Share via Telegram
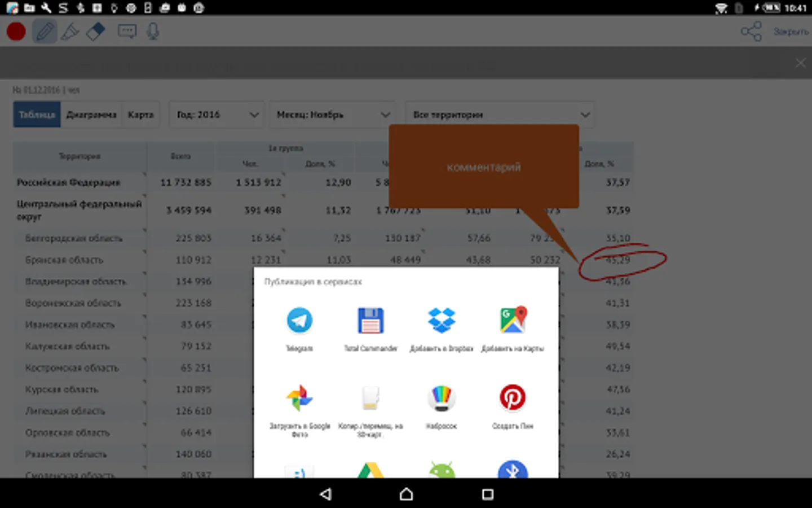Screen dimensions: 812x508 click(x=299, y=330)
